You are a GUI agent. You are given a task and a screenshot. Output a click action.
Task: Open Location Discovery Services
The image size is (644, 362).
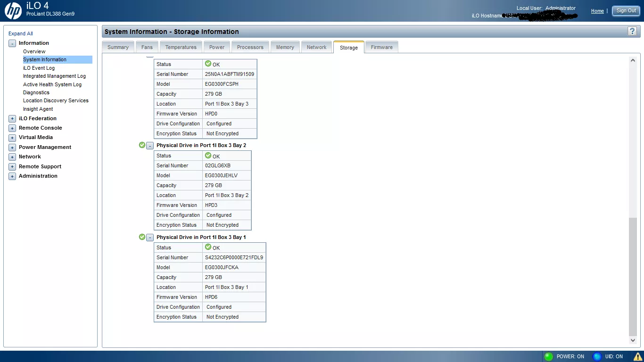click(56, 100)
